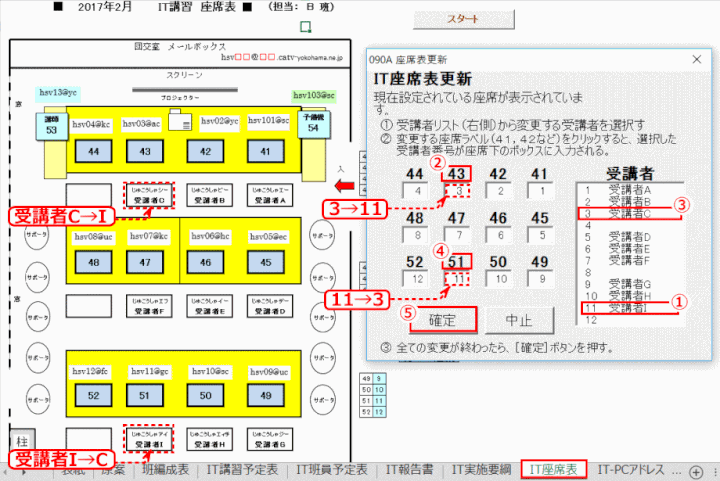Open the 班編成表 sheet tab
Screen dimensions: 720x481
[x=165, y=470]
